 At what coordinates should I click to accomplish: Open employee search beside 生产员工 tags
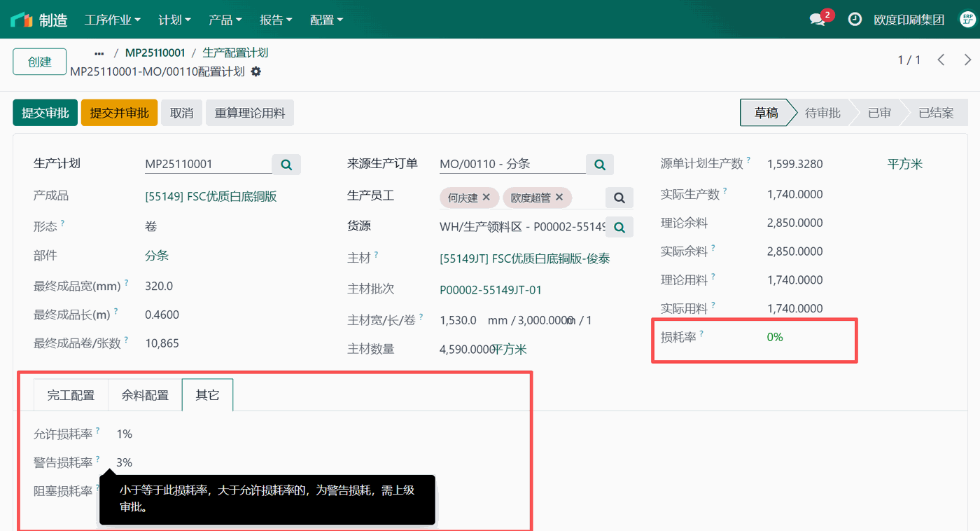point(619,197)
